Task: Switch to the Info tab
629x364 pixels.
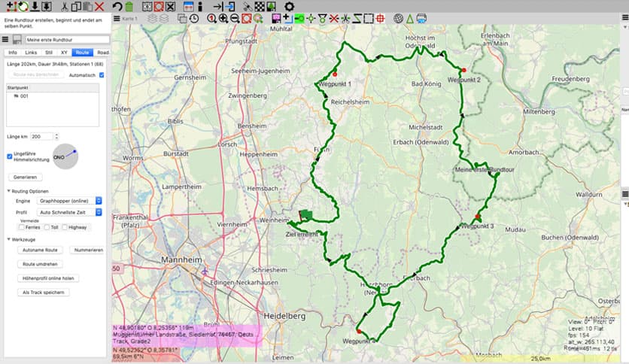Action: (x=13, y=53)
